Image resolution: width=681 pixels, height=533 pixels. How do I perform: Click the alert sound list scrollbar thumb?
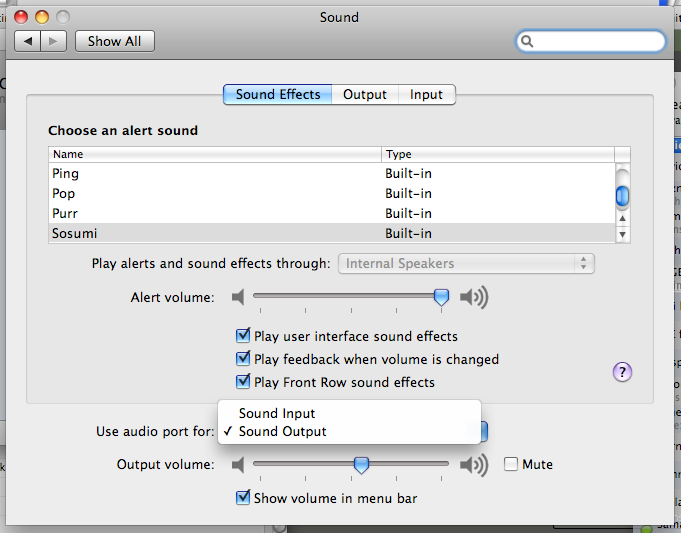(622, 196)
